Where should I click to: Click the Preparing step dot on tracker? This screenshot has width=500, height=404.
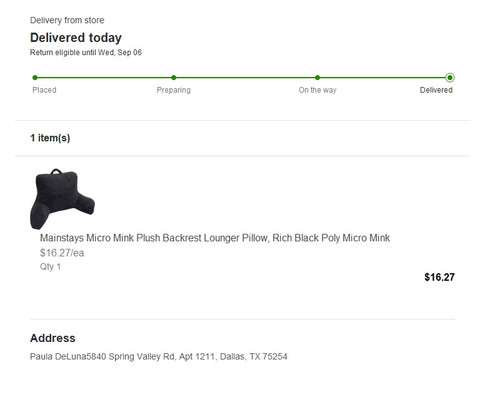pyautogui.click(x=174, y=78)
